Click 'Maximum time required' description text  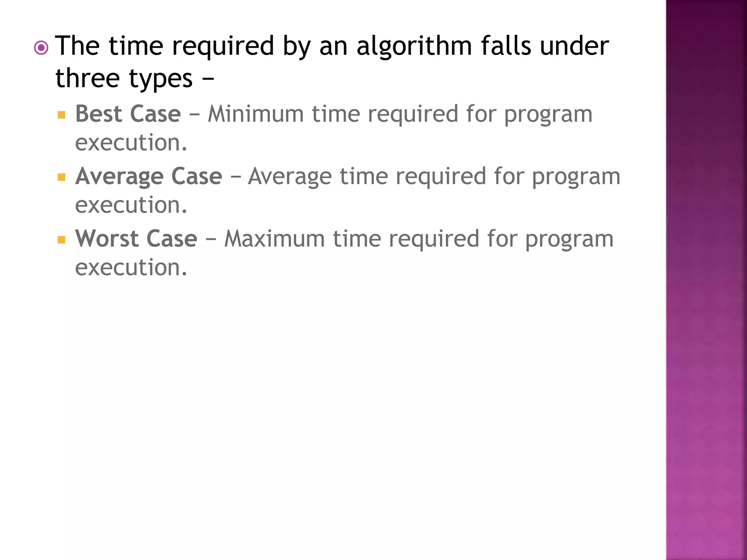click(x=352, y=239)
